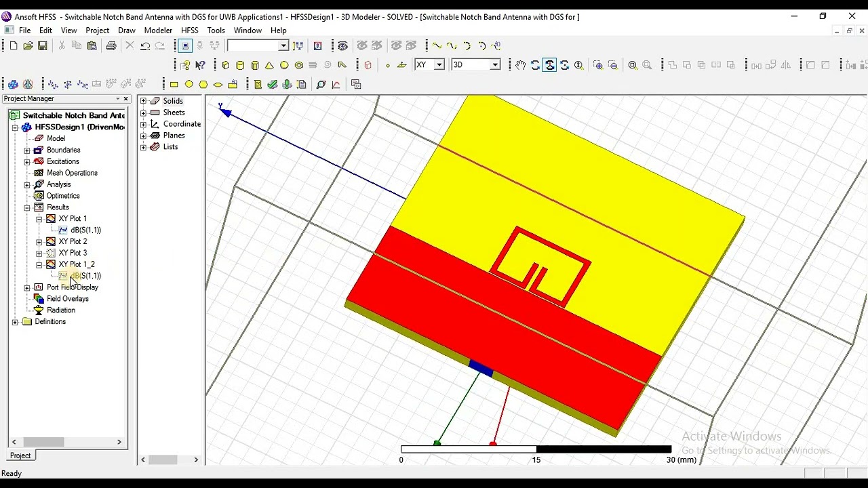
Task: Open the HFSS menu
Action: coord(190,30)
